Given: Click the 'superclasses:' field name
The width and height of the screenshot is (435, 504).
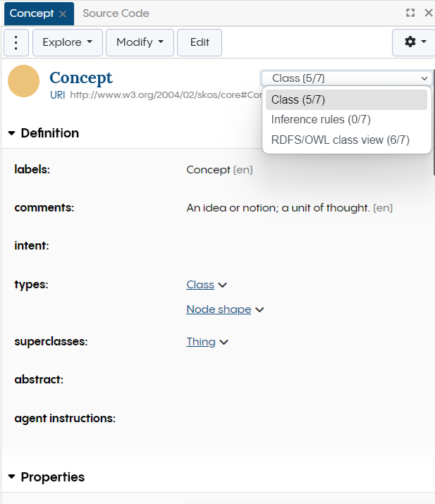Looking at the screenshot, I should click(x=51, y=341).
